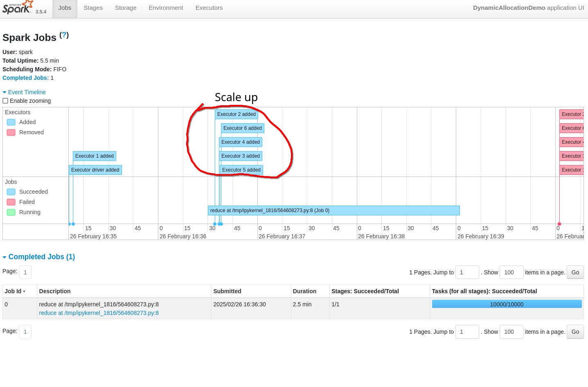This screenshot has height=387, width=588.
Task: Click the 10000/10000 tasks progress bar
Action: tap(507, 303)
